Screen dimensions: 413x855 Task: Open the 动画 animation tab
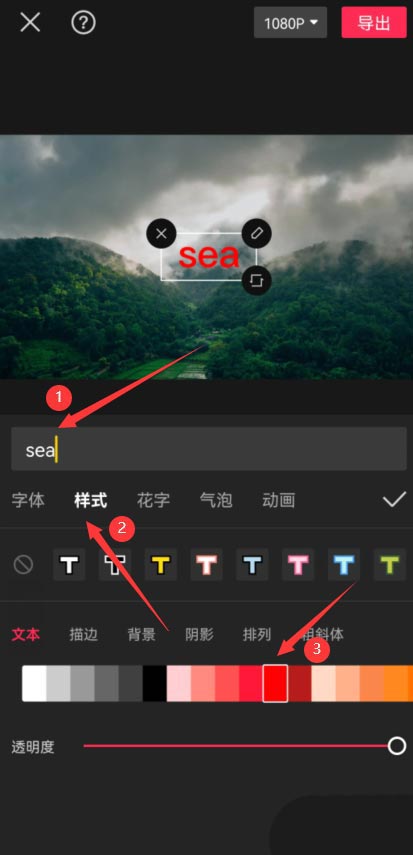coord(279,500)
